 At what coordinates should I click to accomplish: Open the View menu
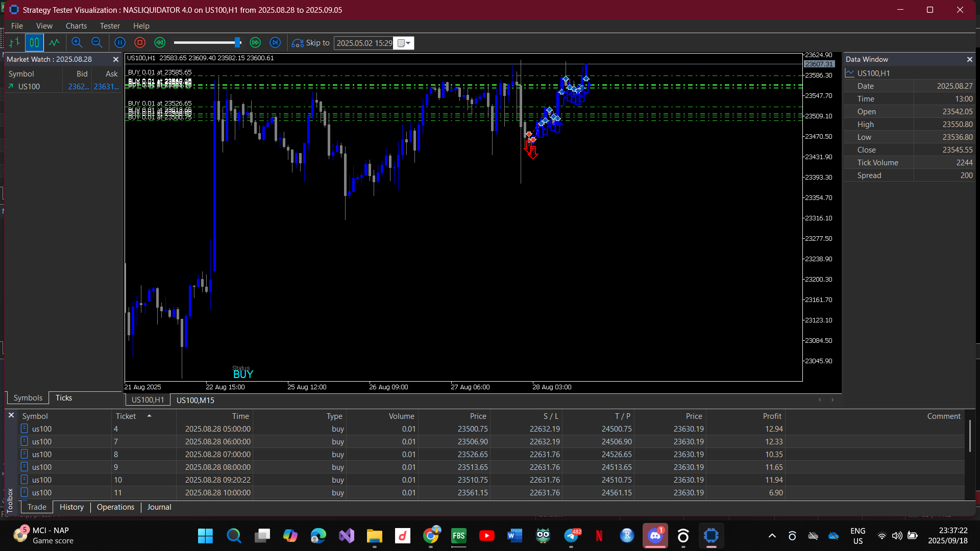(44, 26)
